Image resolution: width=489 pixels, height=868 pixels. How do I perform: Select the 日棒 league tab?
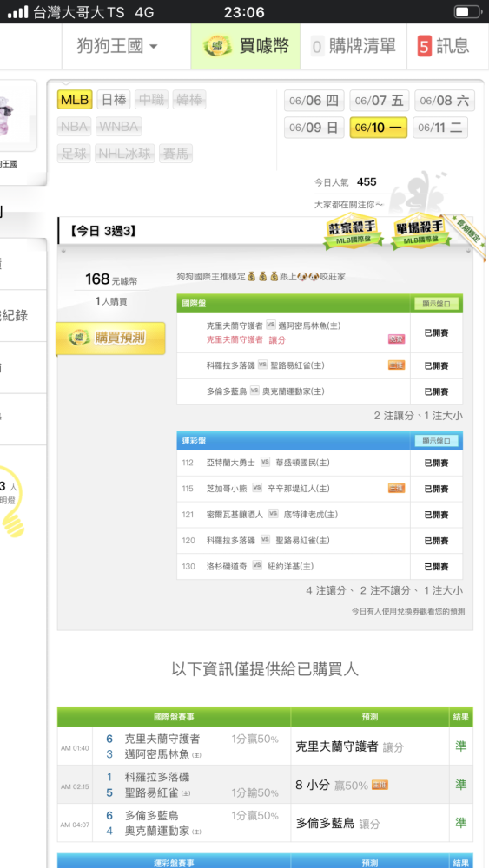coord(114,100)
